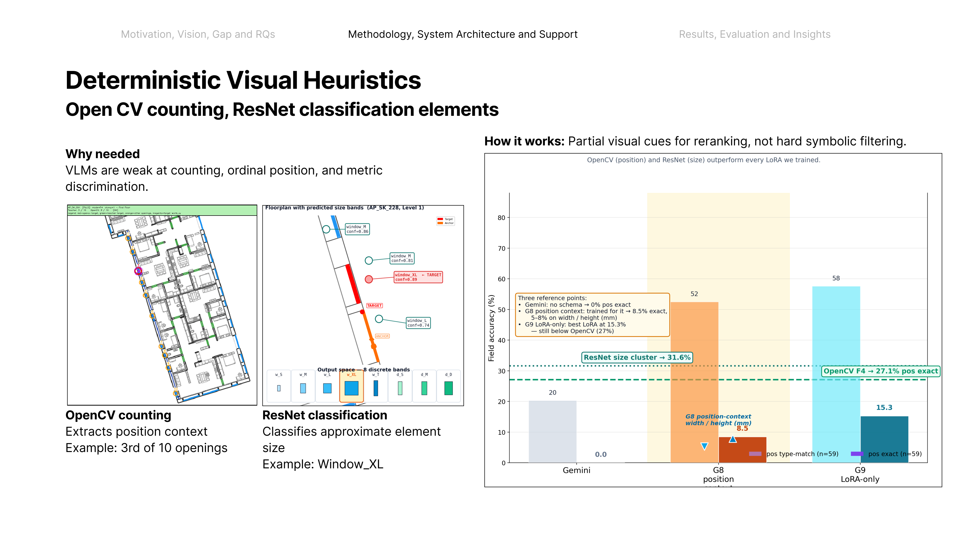Select the highlighted w_XL size band tile
This screenshot has width=980, height=551.
pos(351,386)
